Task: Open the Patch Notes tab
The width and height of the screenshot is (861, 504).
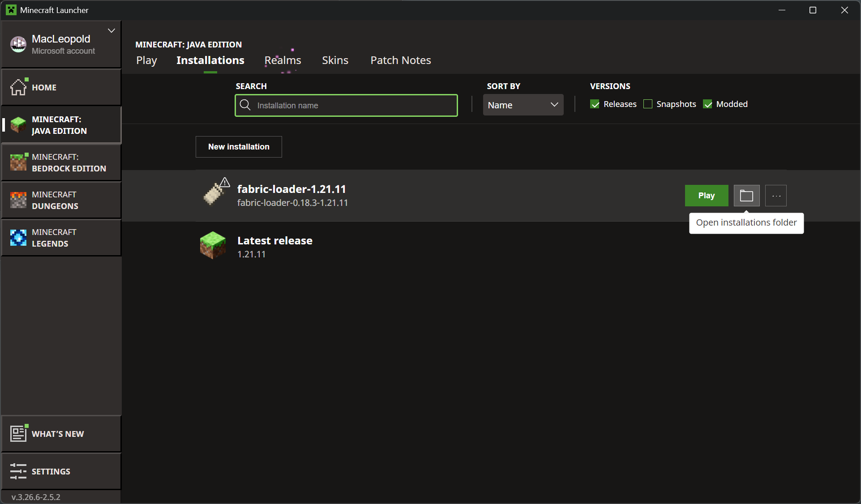Action: 400,60
